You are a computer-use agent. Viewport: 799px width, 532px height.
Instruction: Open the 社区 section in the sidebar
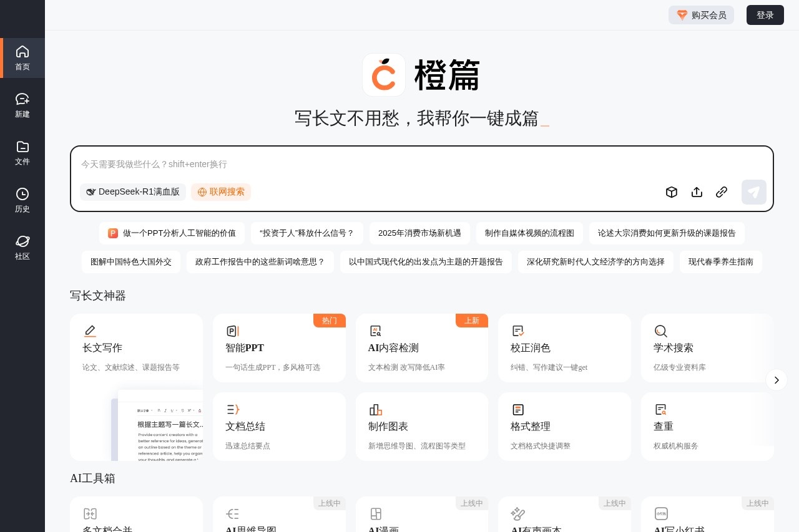coord(22,247)
